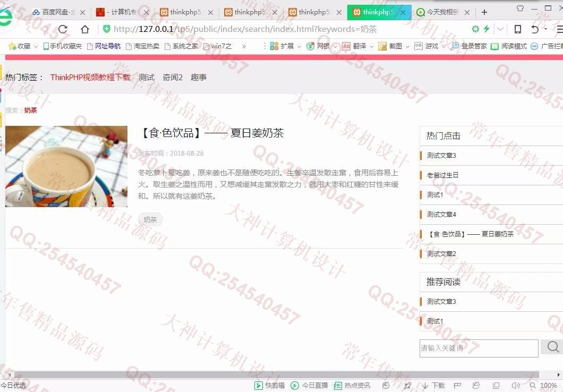Expand the 游戏 dropdown arrow
Screen dimensions: 563x392
click(x=443, y=46)
